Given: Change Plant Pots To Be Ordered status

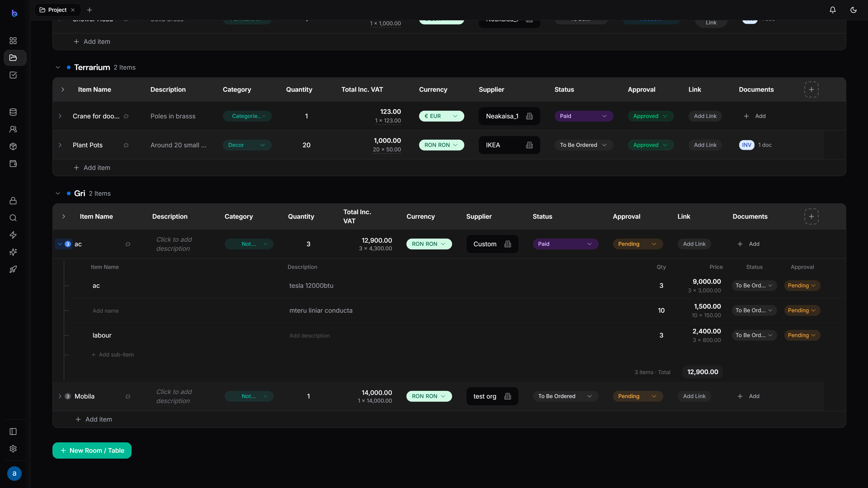Looking at the screenshot, I should (584, 145).
